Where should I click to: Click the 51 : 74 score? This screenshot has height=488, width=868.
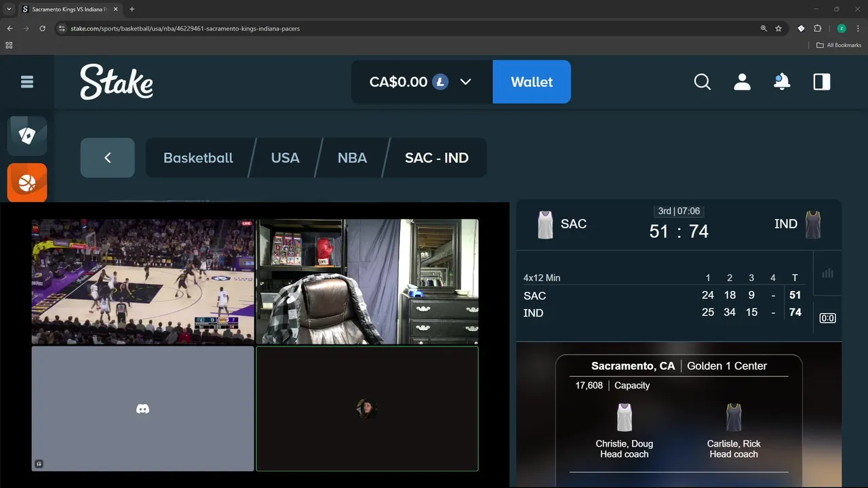pos(679,232)
